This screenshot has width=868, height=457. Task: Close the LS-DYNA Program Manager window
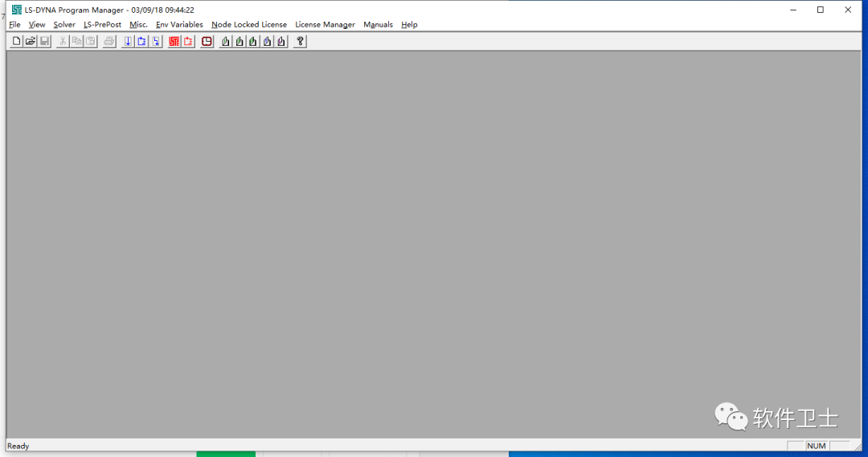tap(848, 10)
